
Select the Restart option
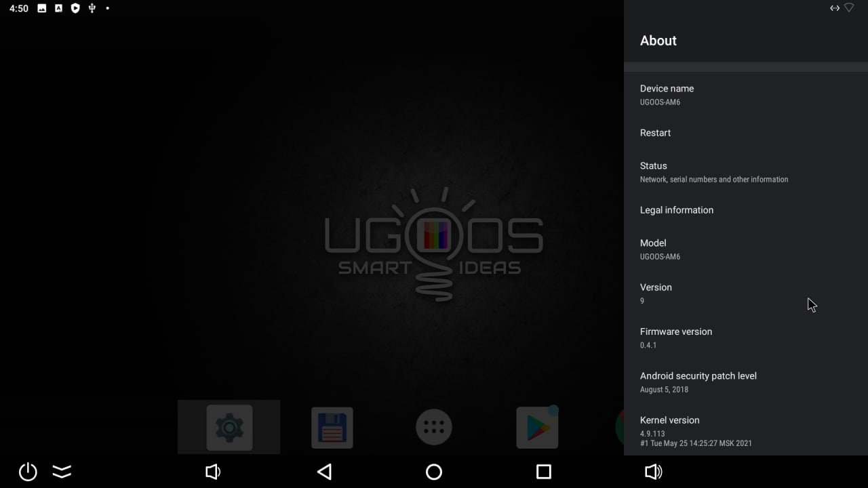point(746,133)
